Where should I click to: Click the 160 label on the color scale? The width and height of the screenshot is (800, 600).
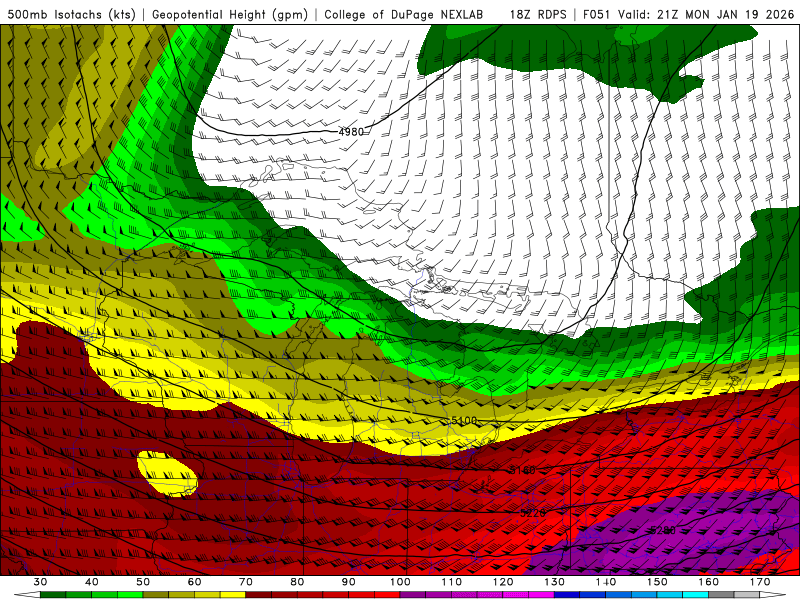coord(709,582)
